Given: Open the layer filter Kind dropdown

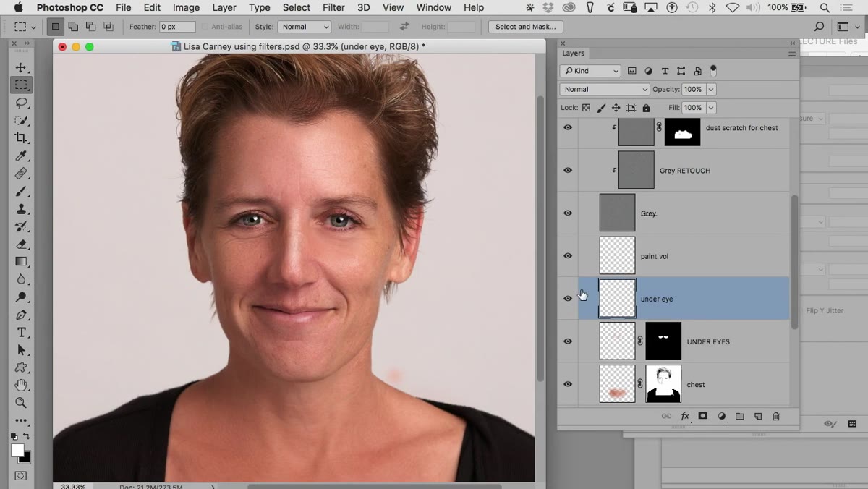Looking at the screenshot, I should [591, 71].
